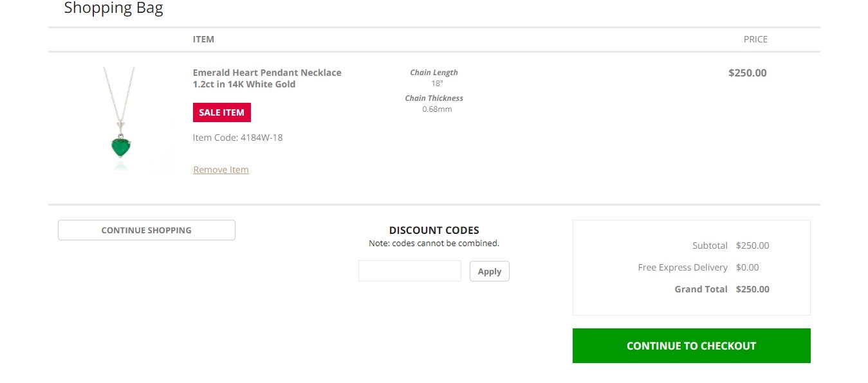Image resolution: width=868 pixels, height=383 pixels.
Task: Click the Chain Thickness label
Action: coord(434,98)
